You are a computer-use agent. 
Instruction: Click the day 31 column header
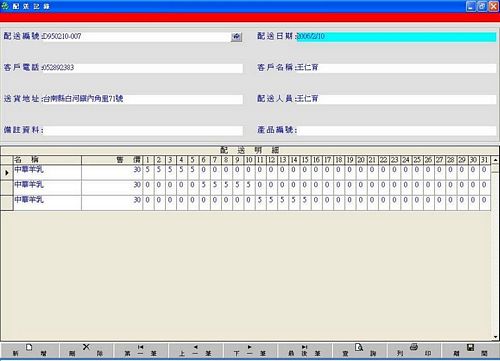pyautogui.click(x=485, y=160)
